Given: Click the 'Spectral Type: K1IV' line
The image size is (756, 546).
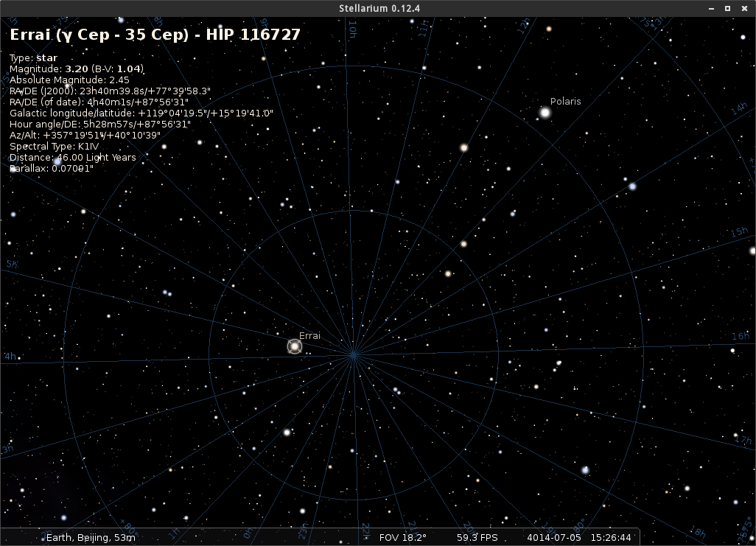Looking at the screenshot, I should click(x=54, y=147).
